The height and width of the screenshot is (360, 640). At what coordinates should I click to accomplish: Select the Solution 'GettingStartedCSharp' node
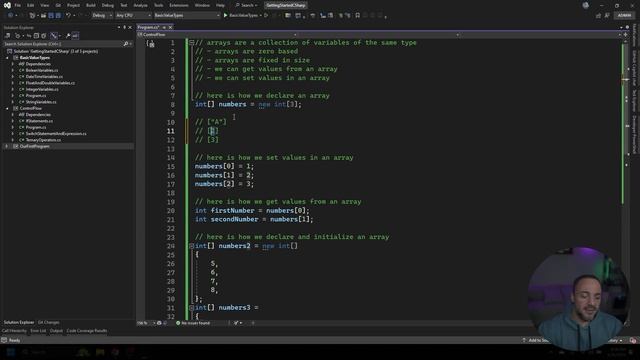pyautogui.click(x=56, y=51)
